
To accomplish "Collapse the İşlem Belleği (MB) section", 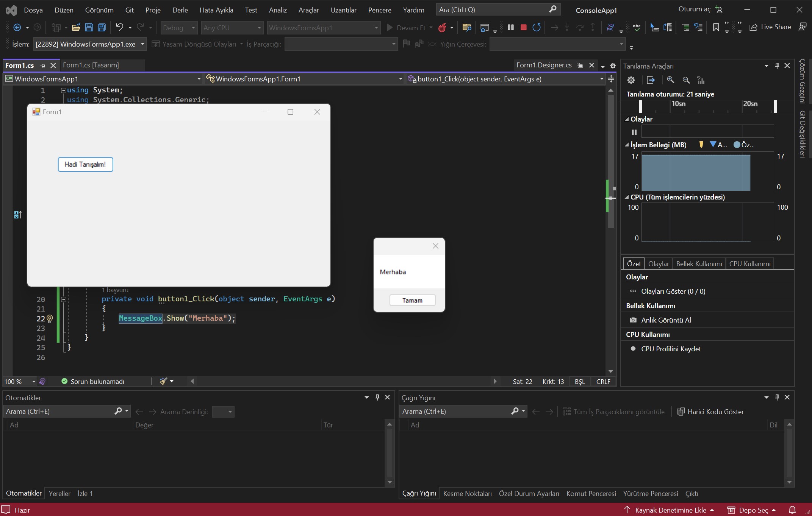I will point(627,145).
